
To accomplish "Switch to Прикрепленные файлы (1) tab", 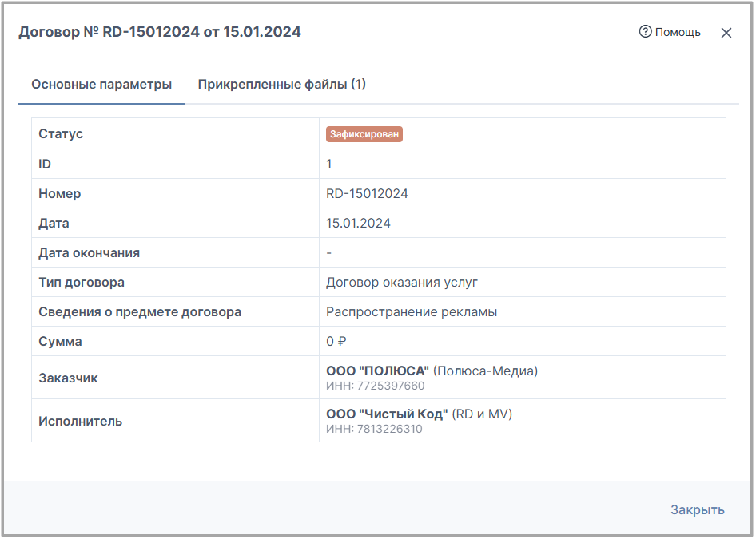I will coord(281,85).
